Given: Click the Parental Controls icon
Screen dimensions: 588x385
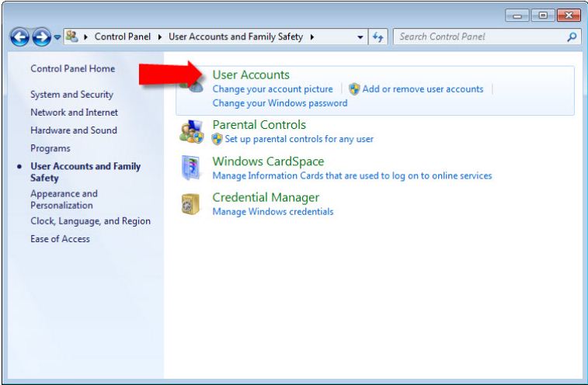Looking at the screenshot, I should 192,132.
